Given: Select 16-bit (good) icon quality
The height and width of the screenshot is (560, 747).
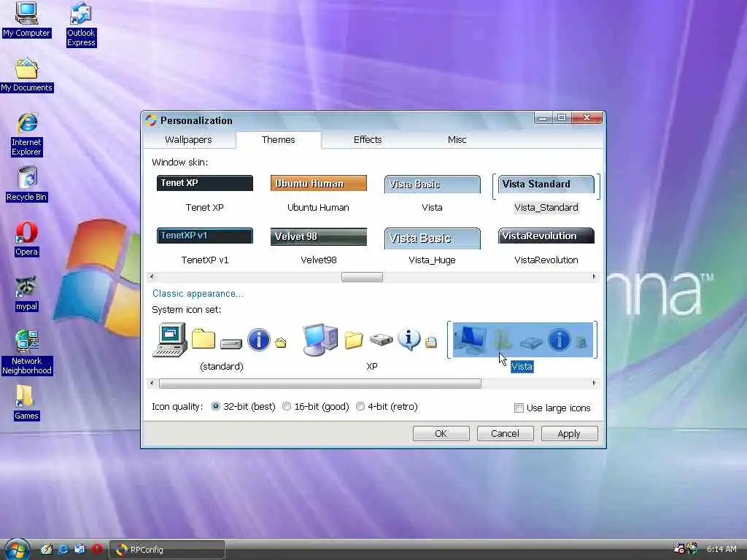Looking at the screenshot, I should pos(315,407).
